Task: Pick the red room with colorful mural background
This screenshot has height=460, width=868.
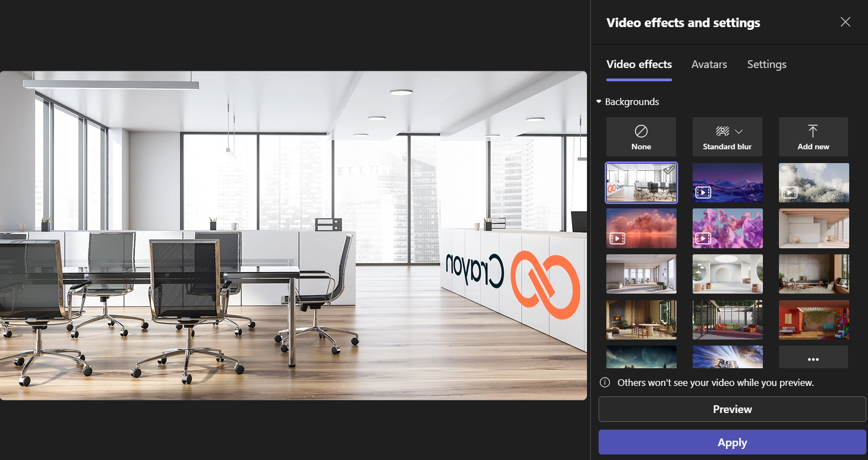Action: click(x=814, y=320)
